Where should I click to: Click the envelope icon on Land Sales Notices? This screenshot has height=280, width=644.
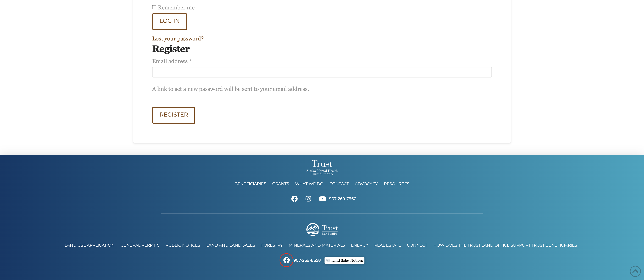click(x=328, y=260)
